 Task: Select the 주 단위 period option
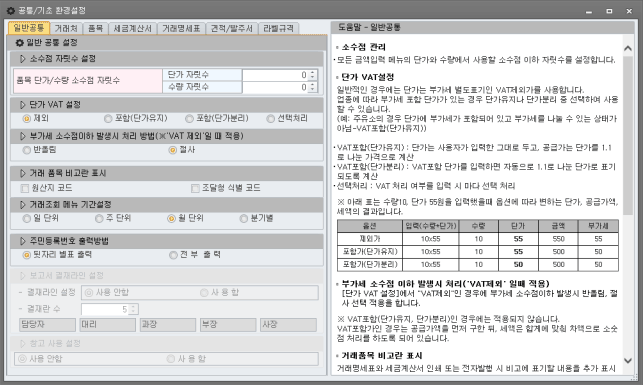coord(99,219)
